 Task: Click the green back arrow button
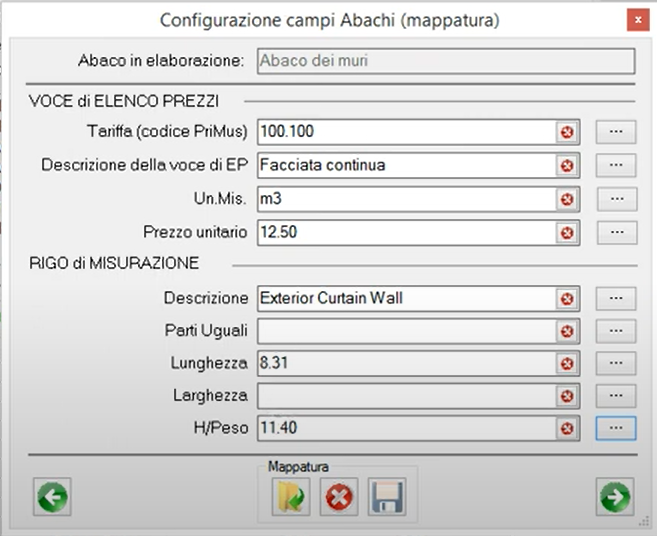click(x=53, y=495)
